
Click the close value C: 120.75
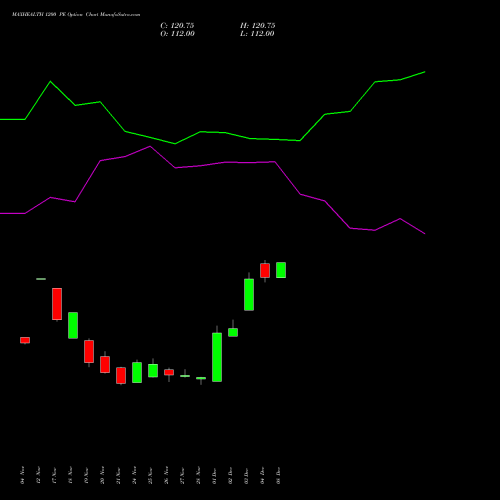click(x=177, y=26)
